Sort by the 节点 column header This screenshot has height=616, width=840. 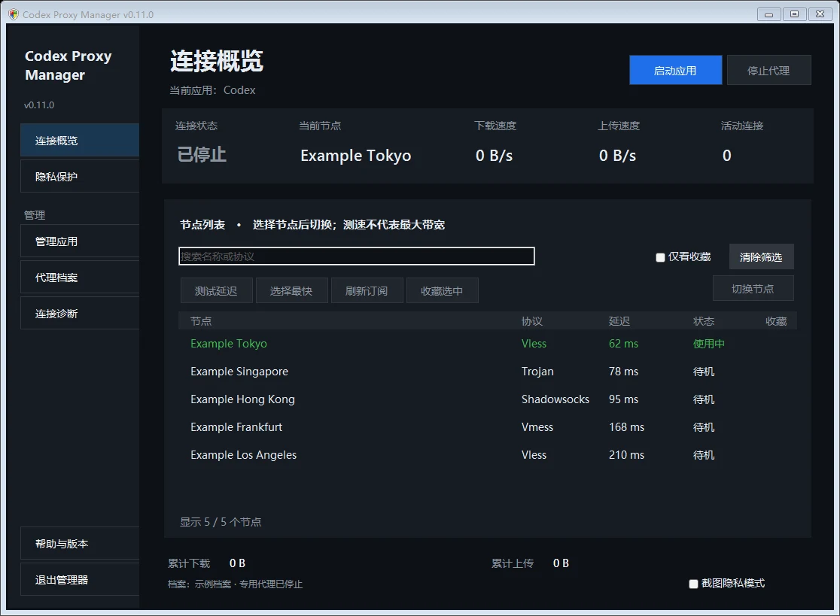point(201,321)
